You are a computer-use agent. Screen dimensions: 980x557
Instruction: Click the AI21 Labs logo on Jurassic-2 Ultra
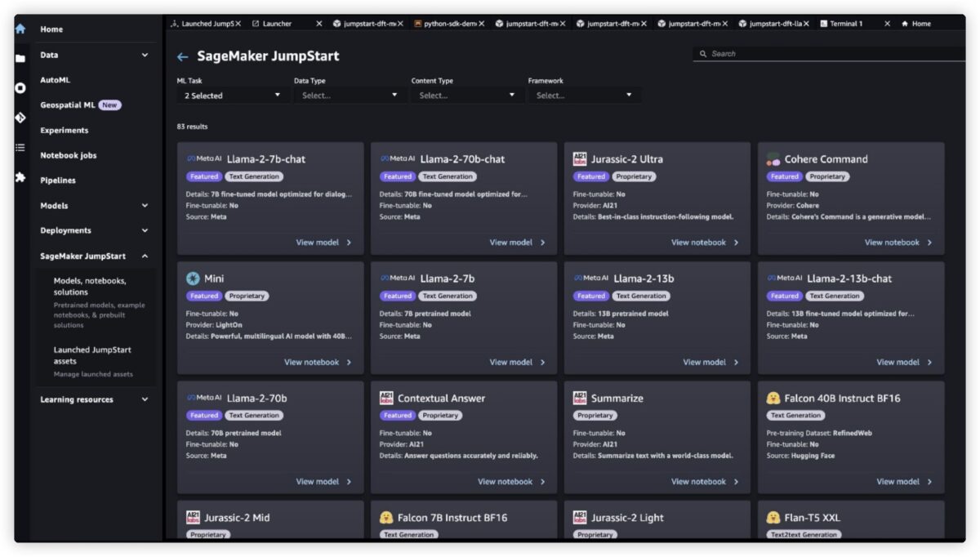[580, 158]
